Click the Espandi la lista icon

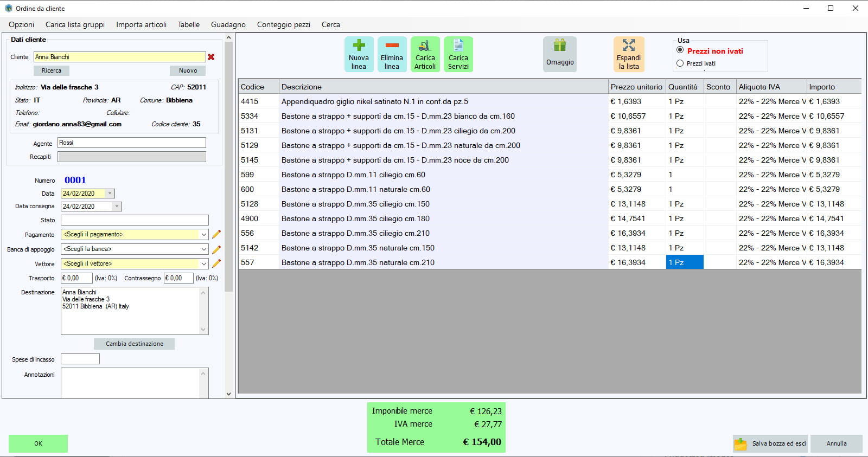(629, 45)
